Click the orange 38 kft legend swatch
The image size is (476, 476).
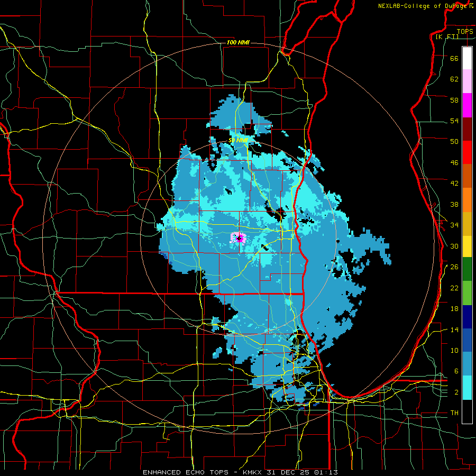pos(467,200)
